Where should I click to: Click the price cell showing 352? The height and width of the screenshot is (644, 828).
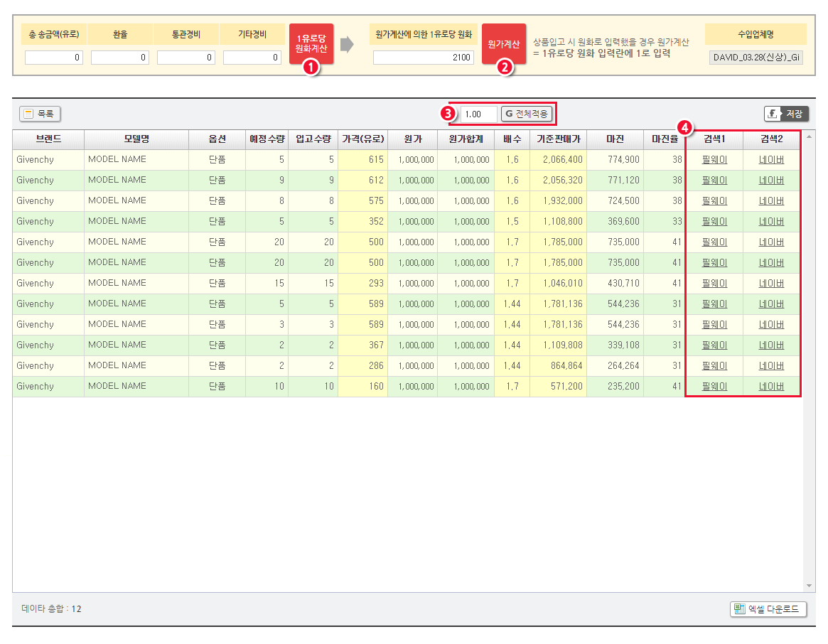pos(362,221)
